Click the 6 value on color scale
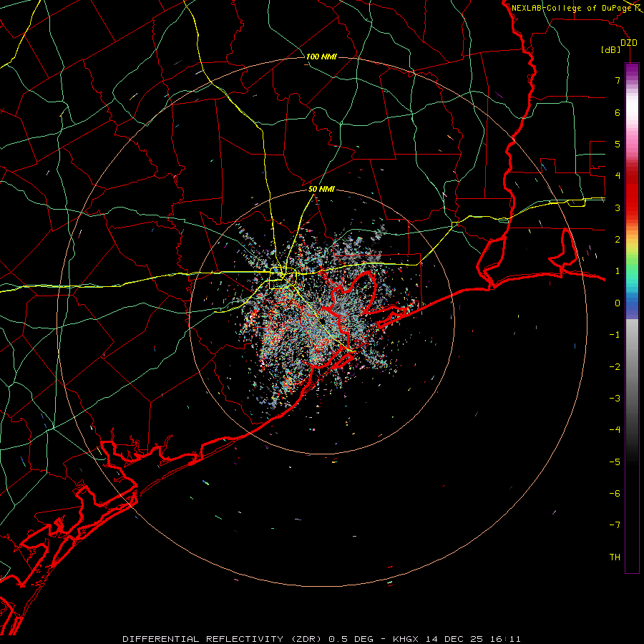The width and height of the screenshot is (644, 644). point(618,112)
